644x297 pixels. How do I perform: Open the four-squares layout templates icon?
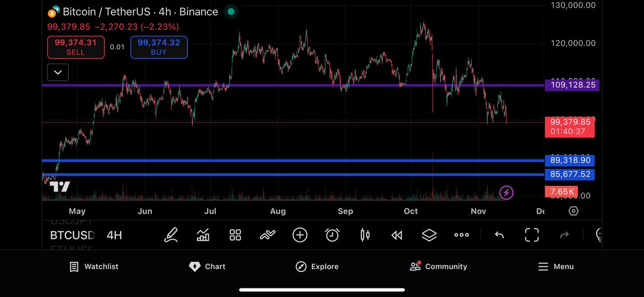tap(235, 235)
